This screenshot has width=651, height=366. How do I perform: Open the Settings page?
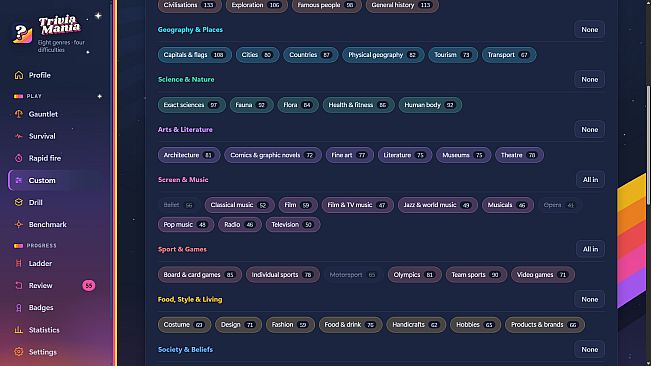[56, 352]
